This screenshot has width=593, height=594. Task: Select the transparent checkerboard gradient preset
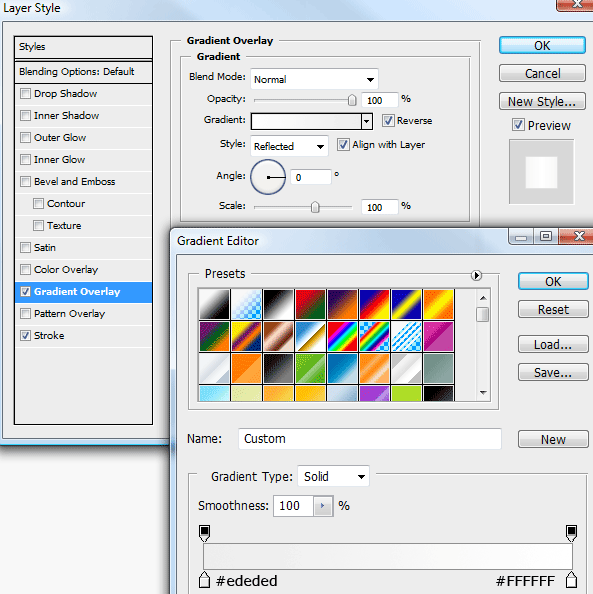[246, 304]
